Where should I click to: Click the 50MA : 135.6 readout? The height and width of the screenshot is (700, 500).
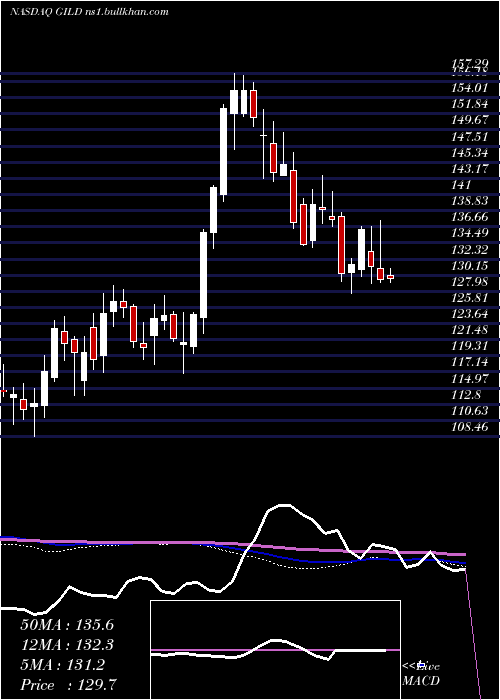coord(67,625)
